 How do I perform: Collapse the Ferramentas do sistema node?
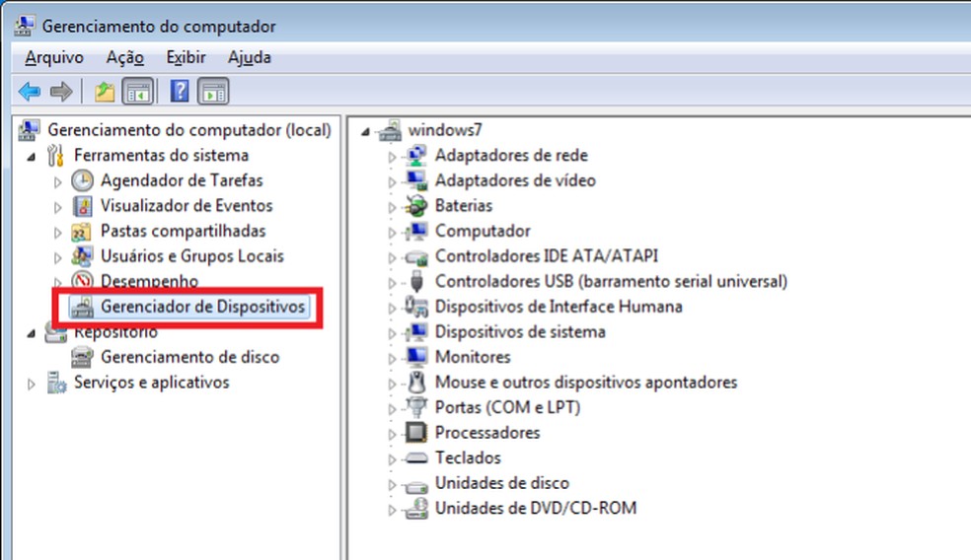(x=32, y=157)
